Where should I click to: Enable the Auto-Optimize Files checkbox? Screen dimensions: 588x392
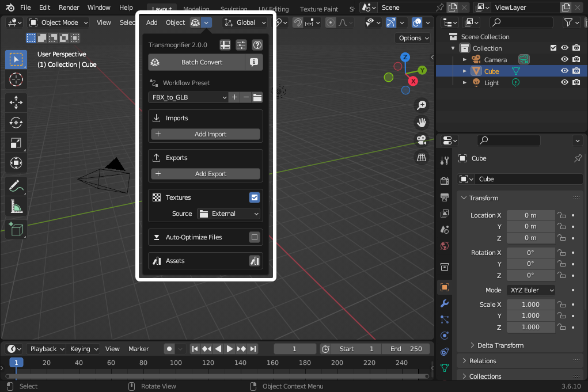(255, 237)
